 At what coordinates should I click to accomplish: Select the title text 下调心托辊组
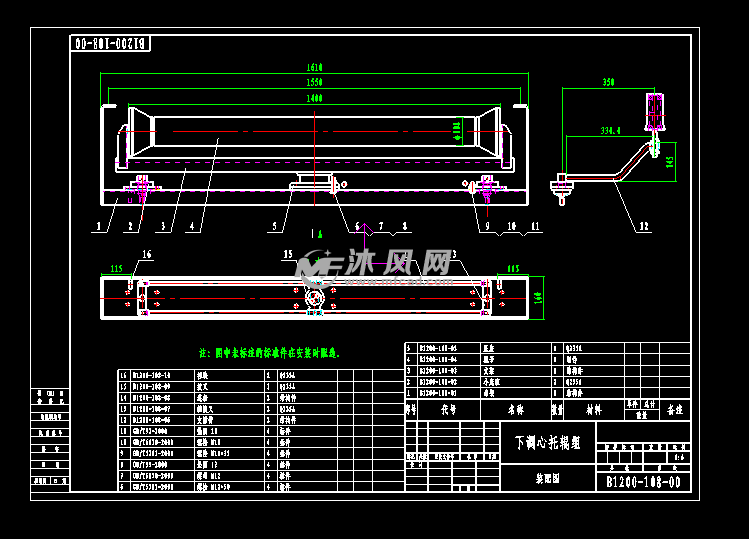tap(547, 441)
